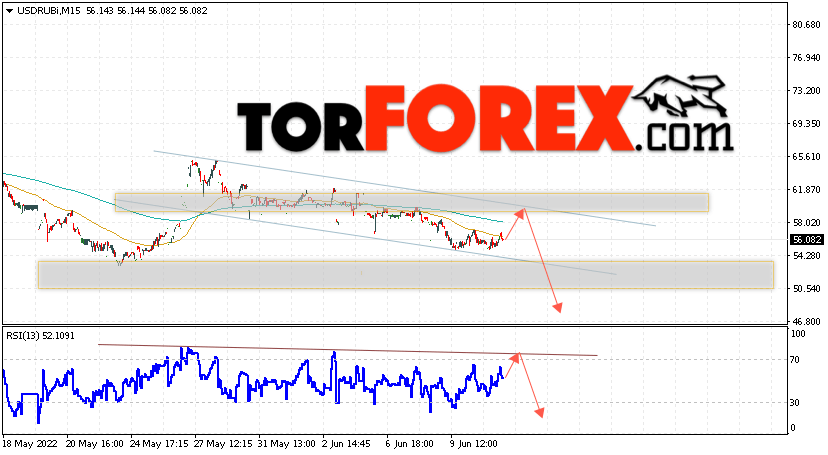Click the 20 May 16:00 time label
This screenshot has width=828, height=455.
95,444
